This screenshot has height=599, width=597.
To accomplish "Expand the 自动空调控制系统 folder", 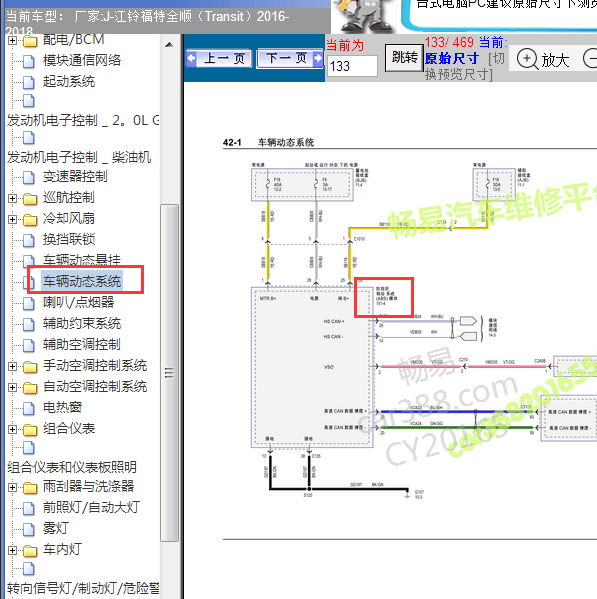I will point(12,387).
